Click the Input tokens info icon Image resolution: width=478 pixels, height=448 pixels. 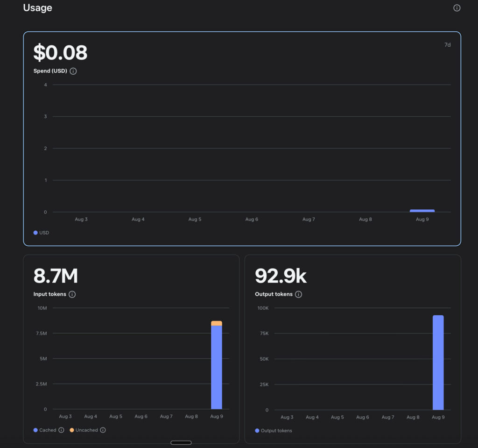(72, 294)
